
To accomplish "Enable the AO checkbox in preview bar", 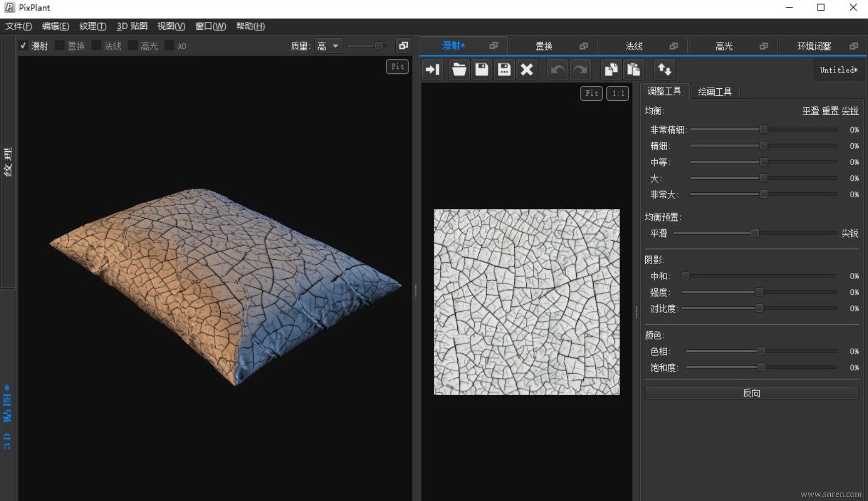I will point(170,46).
